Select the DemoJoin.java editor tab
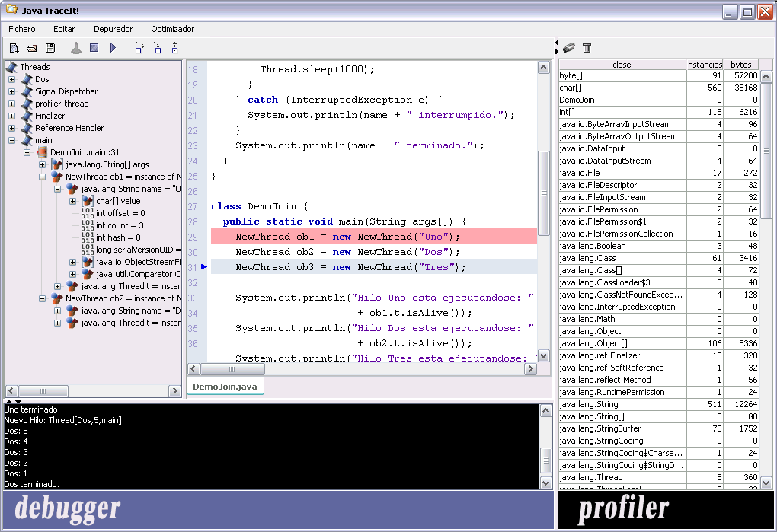The height and width of the screenshot is (532, 777). click(225, 387)
